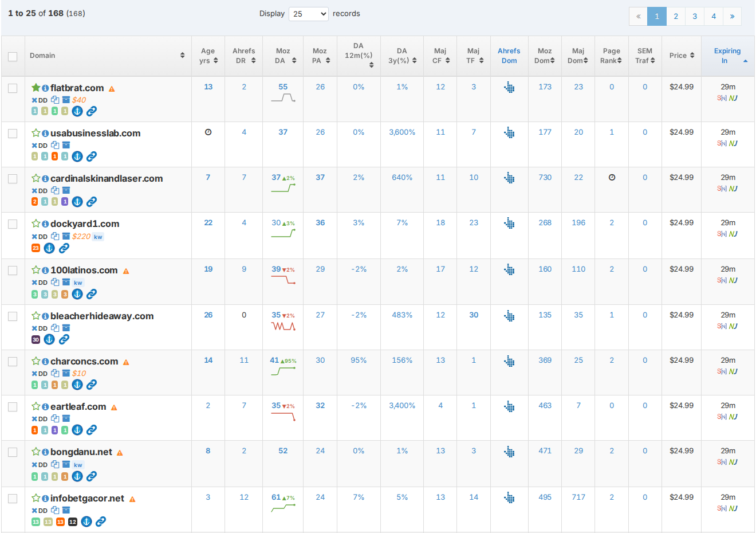Go to page 2
This screenshot has height=533, width=756.
(x=676, y=16)
